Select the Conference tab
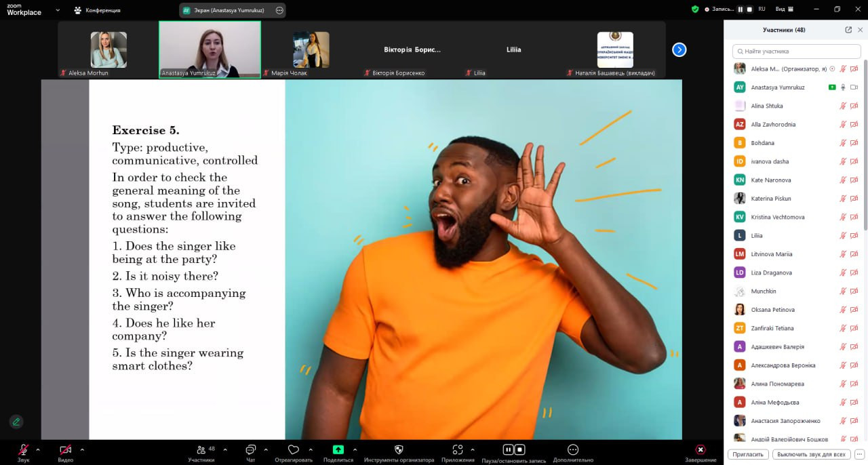 pyautogui.click(x=98, y=10)
